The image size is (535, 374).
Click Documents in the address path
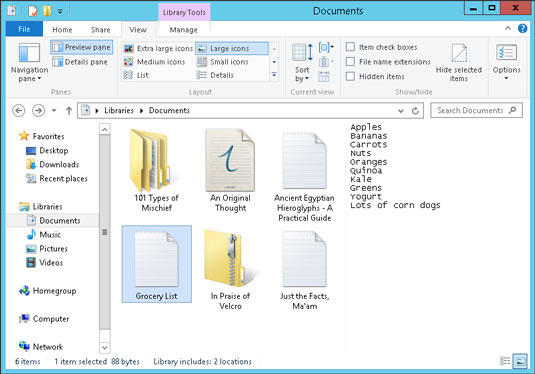pyautogui.click(x=169, y=111)
